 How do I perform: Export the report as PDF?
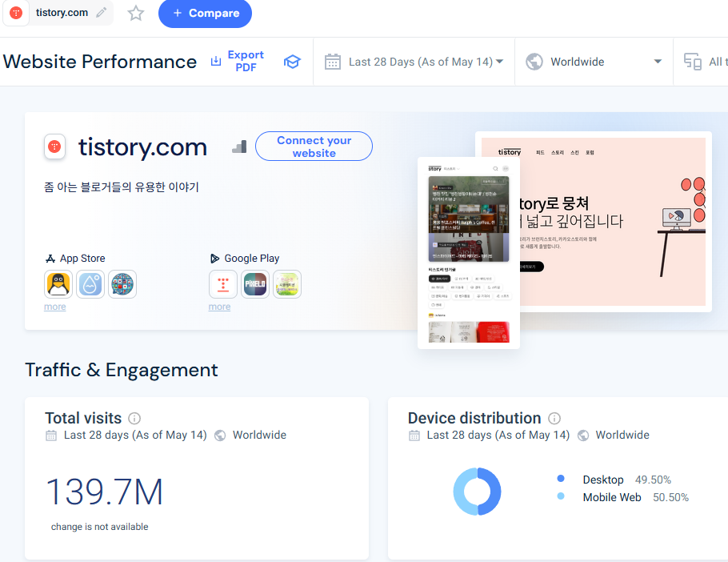point(238,62)
